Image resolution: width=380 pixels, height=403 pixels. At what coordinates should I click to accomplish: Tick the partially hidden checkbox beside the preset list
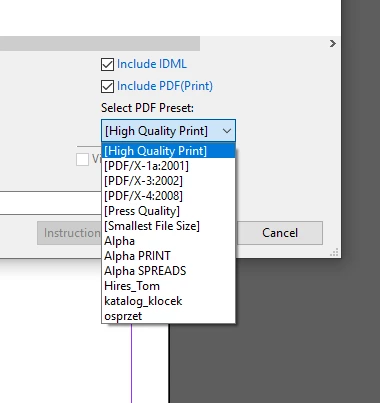(x=82, y=159)
